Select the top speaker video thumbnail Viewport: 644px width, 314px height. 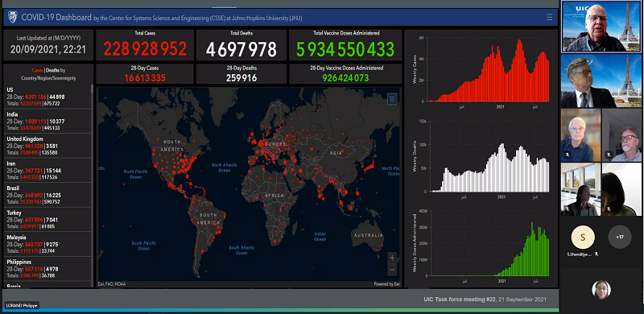601,27
